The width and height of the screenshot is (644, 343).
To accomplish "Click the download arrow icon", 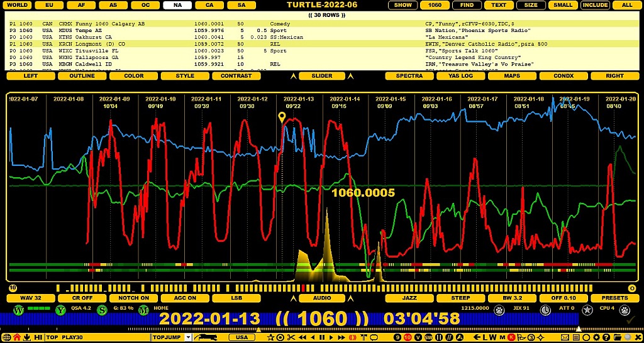I will pos(26,337).
